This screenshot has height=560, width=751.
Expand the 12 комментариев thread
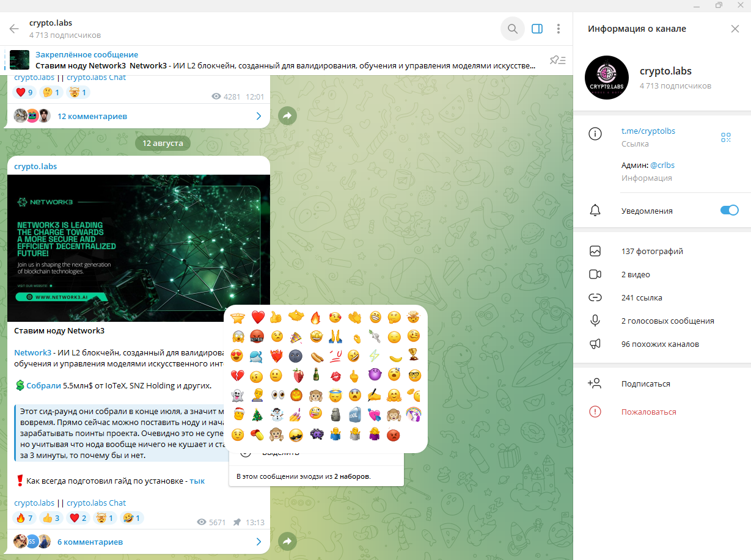click(x=139, y=116)
